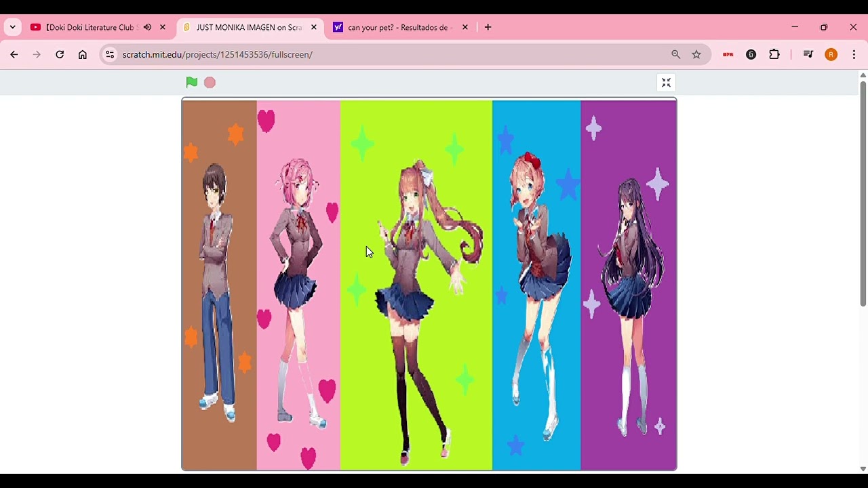Select JUST MONIKA IMAGEN Scratch tab

point(249,27)
